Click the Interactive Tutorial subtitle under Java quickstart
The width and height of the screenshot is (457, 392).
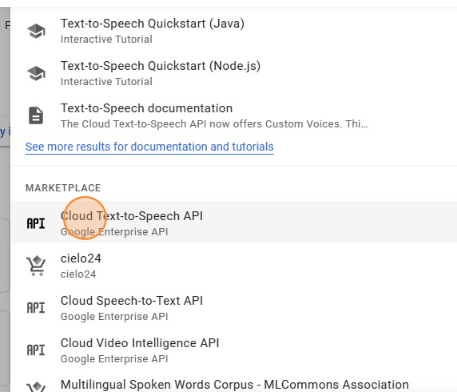[106, 39]
